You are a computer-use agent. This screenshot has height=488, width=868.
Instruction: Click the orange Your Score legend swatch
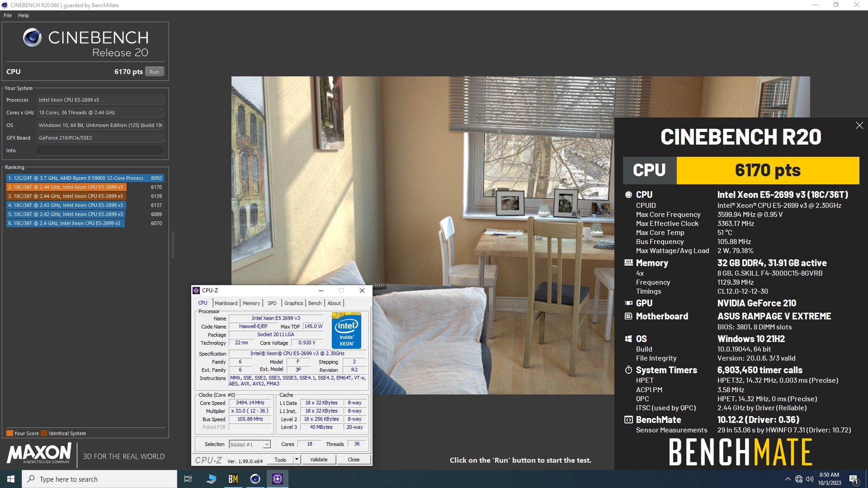9,433
